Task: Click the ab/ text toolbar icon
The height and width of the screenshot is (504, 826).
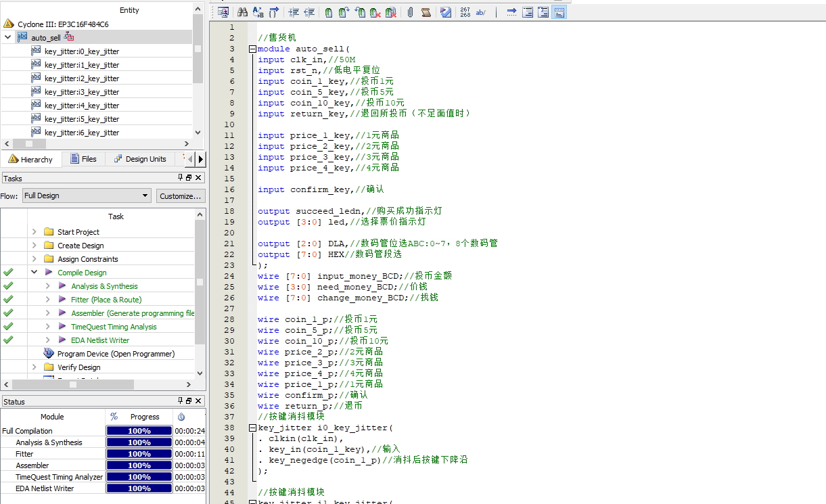Action: 480,12
